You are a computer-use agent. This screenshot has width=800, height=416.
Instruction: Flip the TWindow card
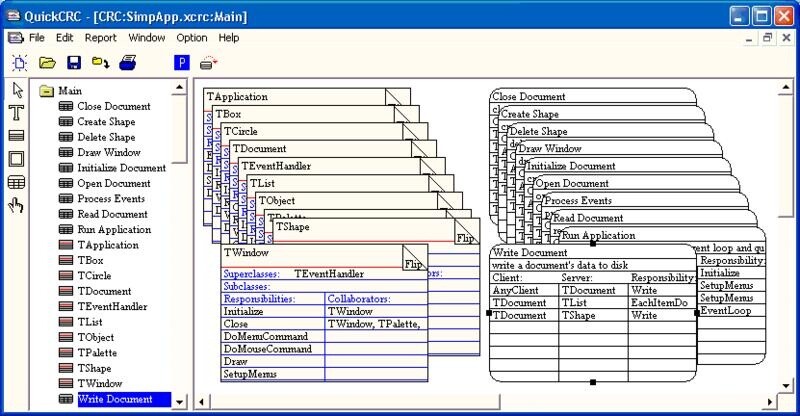pyautogui.click(x=414, y=264)
